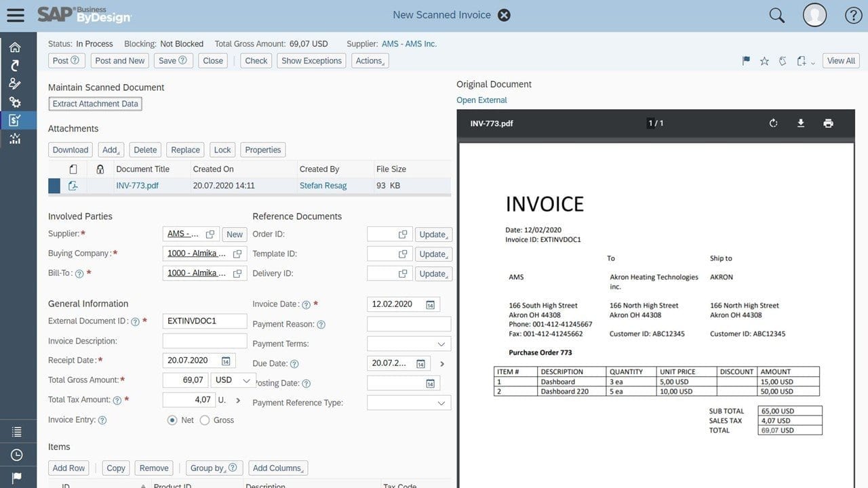Open the Stefan Resag creator link

[x=323, y=185]
